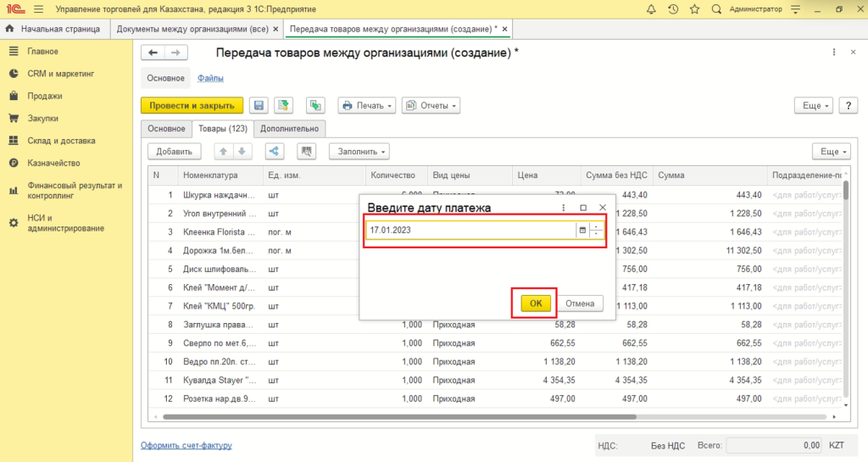Viewport: 868px width, 462px height.
Task: Open notifications bell icon
Action: pyautogui.click(x=652, y=9)
